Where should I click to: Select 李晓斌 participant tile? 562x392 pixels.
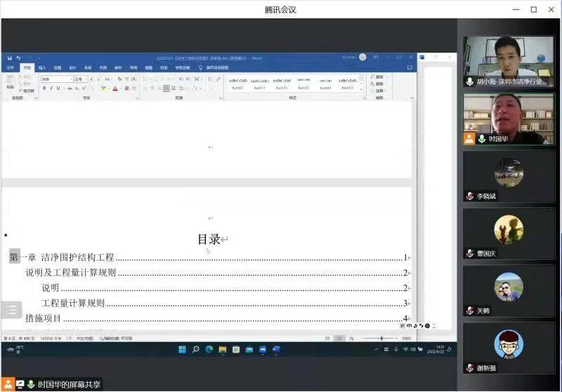tap(508, 176)
